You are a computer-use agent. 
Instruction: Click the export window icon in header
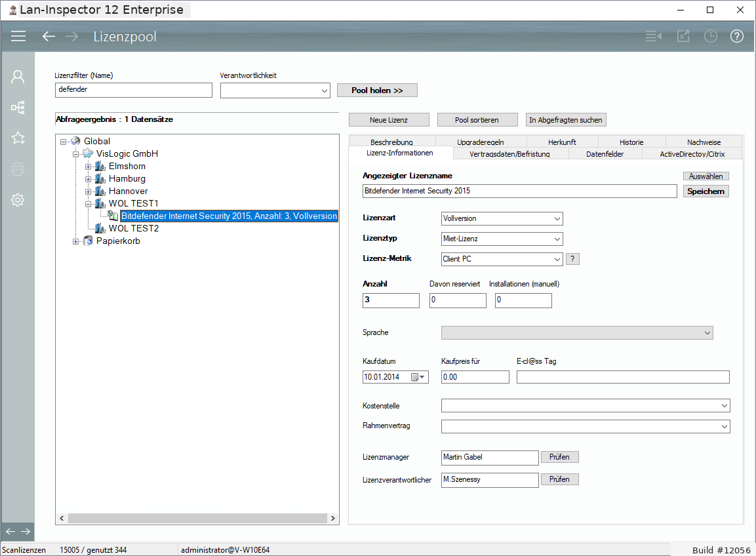[683, 36]
